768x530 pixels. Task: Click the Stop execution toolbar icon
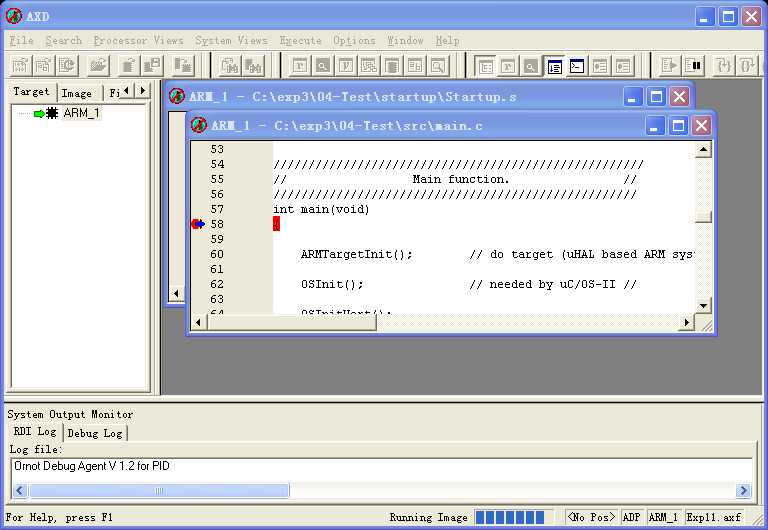click(x=693, y=65)
